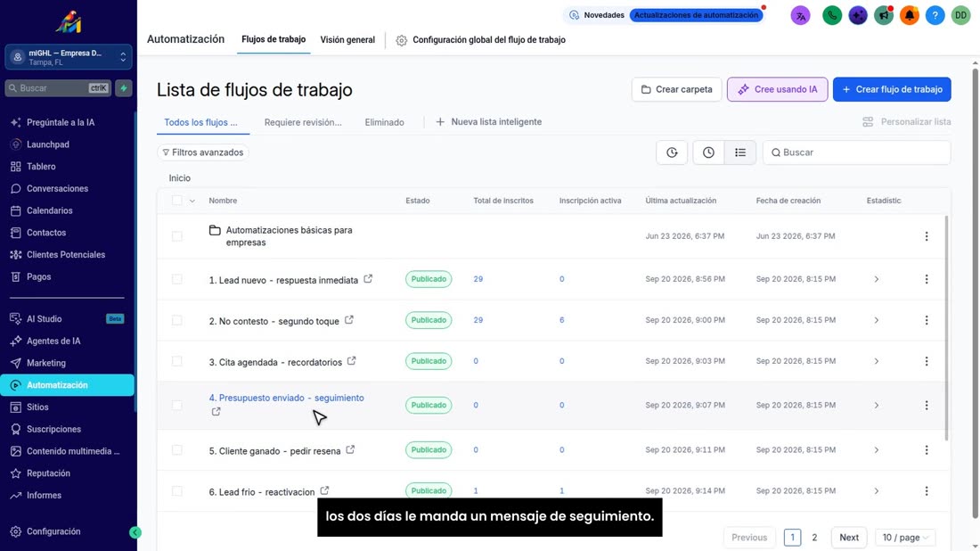Check the Lead nuevo row checkbox
980x551 pixels.
click(x=177, y=279)
